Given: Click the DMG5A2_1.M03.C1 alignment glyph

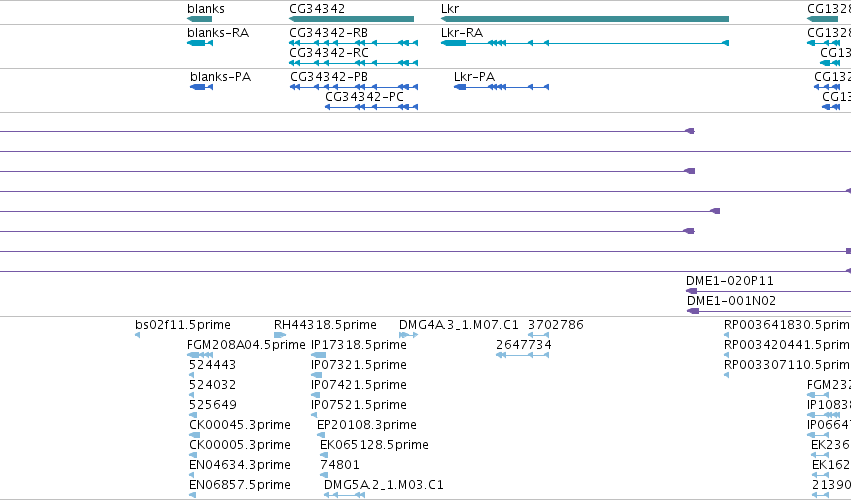Looking at the screenshot, I should pyautogui.click(x=346, y=495).
